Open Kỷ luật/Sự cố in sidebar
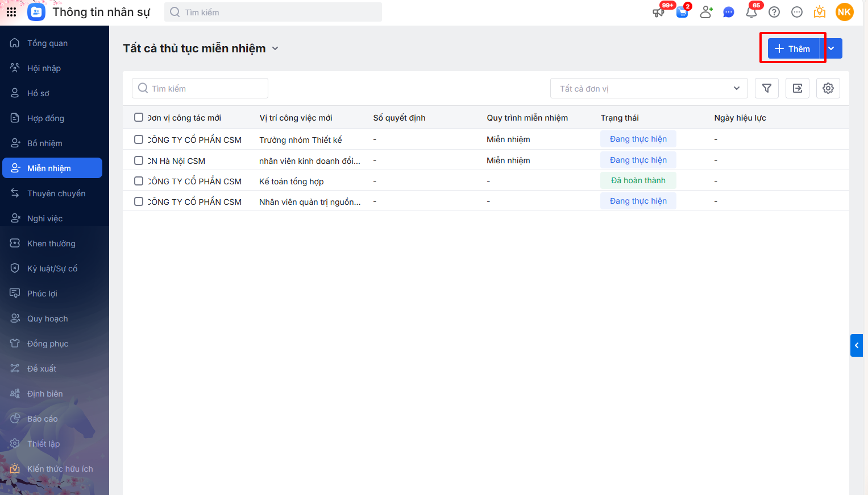Viewport: 868px width, 495px height. [52, 269]
